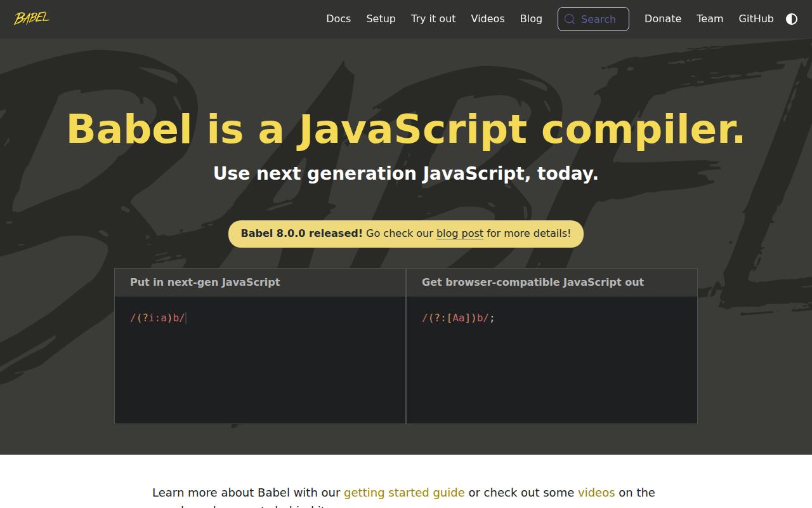Click the input code /(?i:a)b/

click(x=157, y=318)
